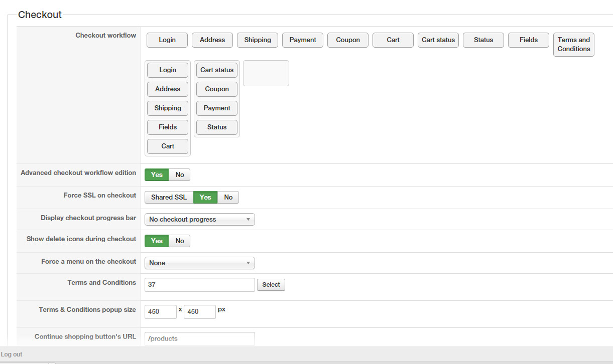Click the Coupon block in the second workflow column

[x=217, y=89]
